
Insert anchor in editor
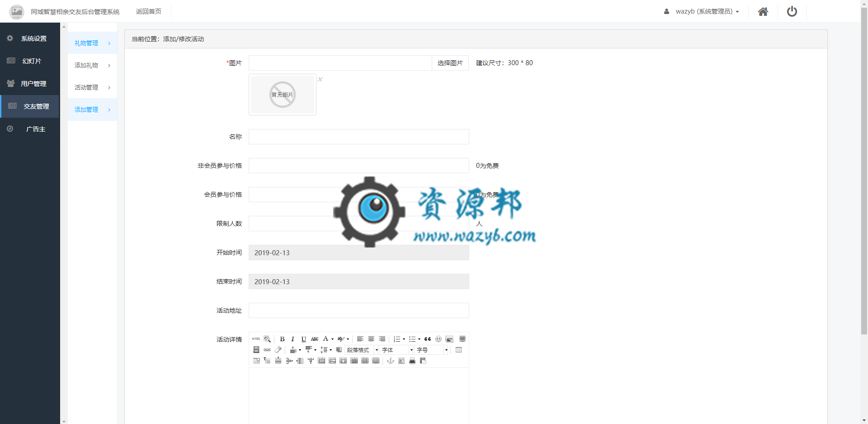[x=391, y=361]
